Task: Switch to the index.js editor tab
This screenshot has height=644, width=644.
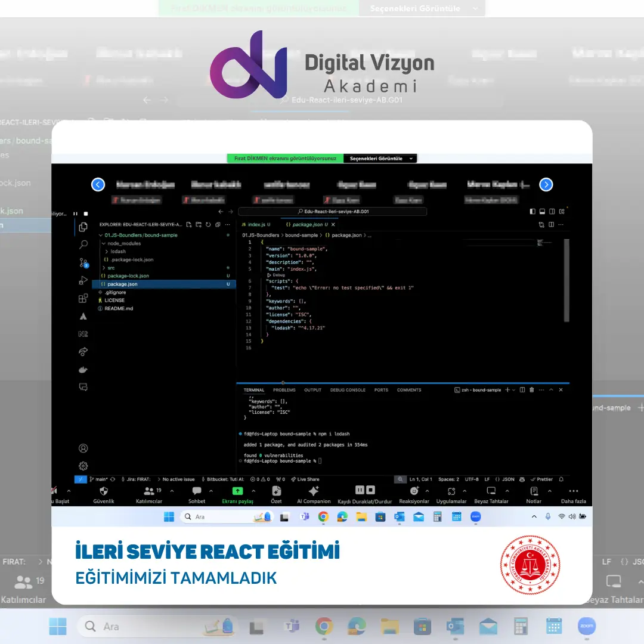Action: 256,225
